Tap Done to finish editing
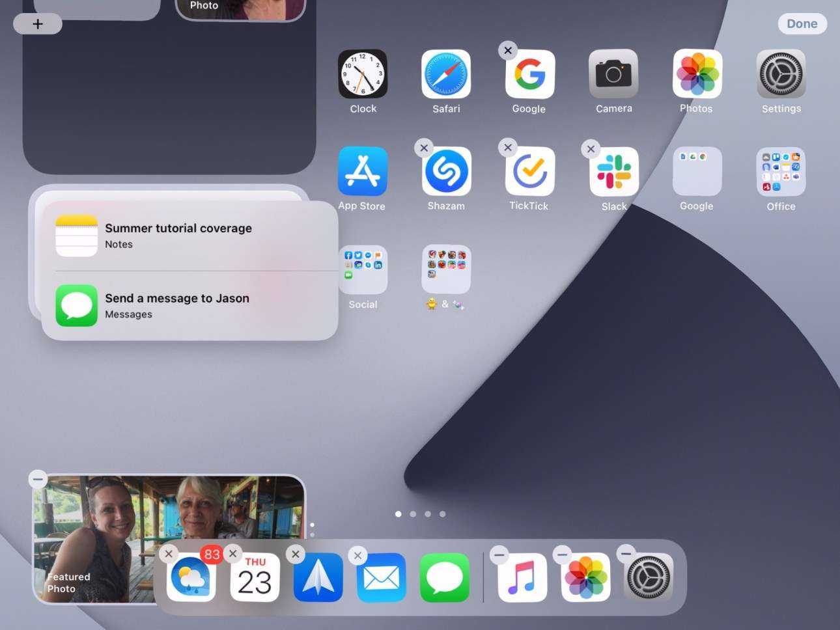This screenshot has width=840, height=630. [802, 24]
